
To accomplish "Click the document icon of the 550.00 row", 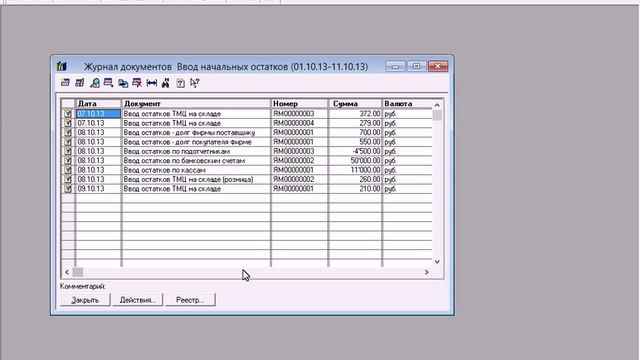I will [68, 142].
